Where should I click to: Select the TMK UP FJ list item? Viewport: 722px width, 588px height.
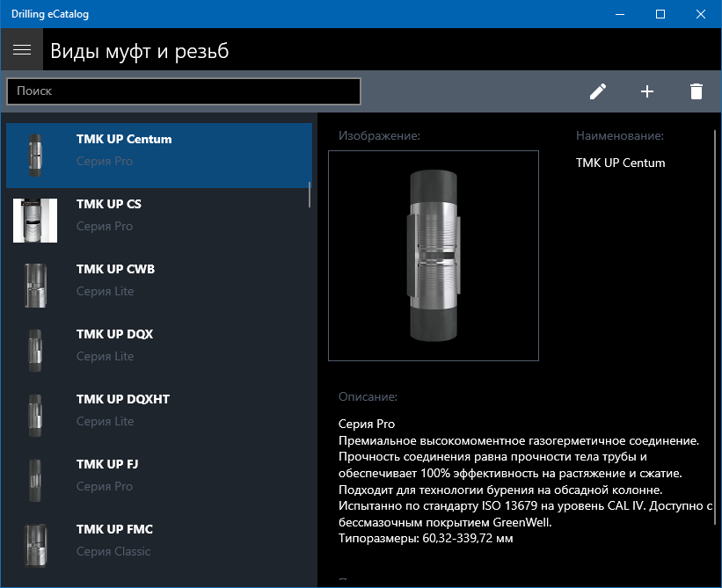159,480
